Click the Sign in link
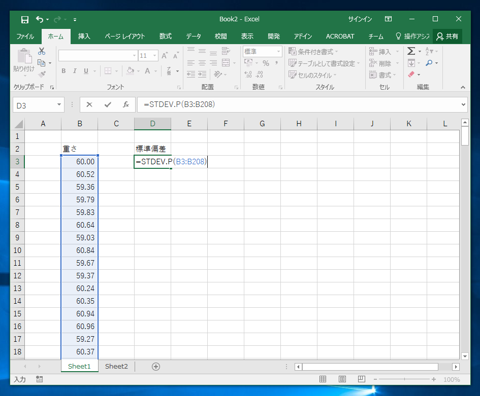The width and height of the screenshot is (480, 396). [x=360, y=19]
